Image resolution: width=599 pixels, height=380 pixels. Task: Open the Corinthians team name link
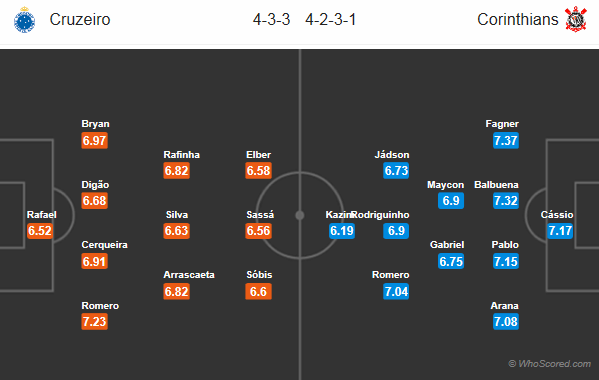click(518, 19)
